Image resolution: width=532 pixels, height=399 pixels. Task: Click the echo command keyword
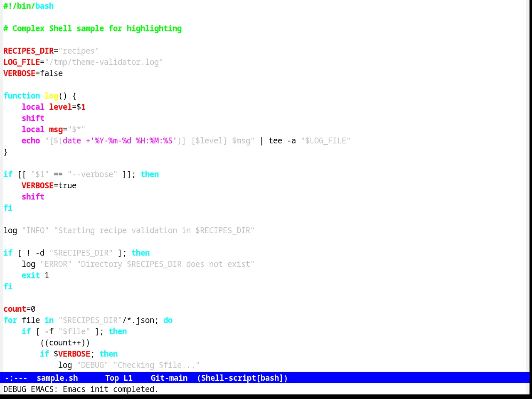[x=31, y=140]
